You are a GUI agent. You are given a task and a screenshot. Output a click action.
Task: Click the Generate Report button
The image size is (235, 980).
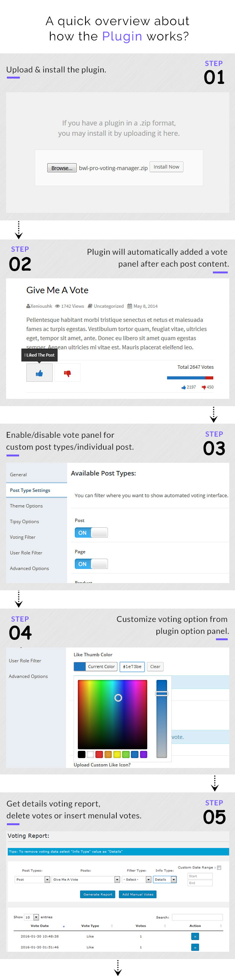pyautogui.click(x=98, y=894)
